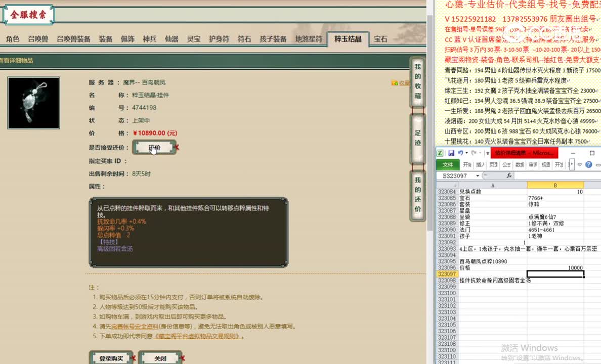Click the Redo icon in Excel toolbar
601x364 pixels.
pos(474,153)
